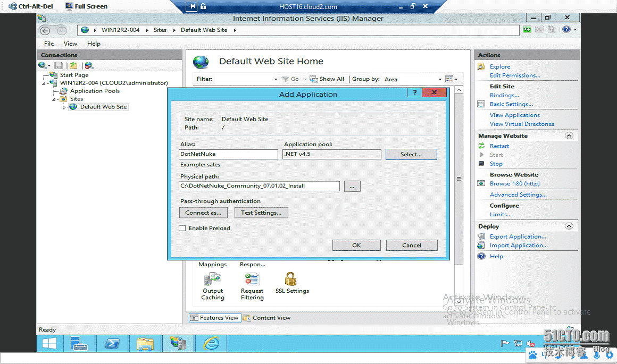
Task: Toggle the Enable Preload checkbox
Action: [182, 228]
